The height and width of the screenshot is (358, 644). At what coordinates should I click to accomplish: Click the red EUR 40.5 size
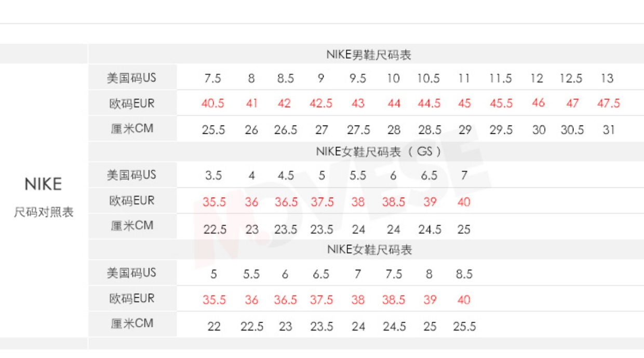[212, 103]
